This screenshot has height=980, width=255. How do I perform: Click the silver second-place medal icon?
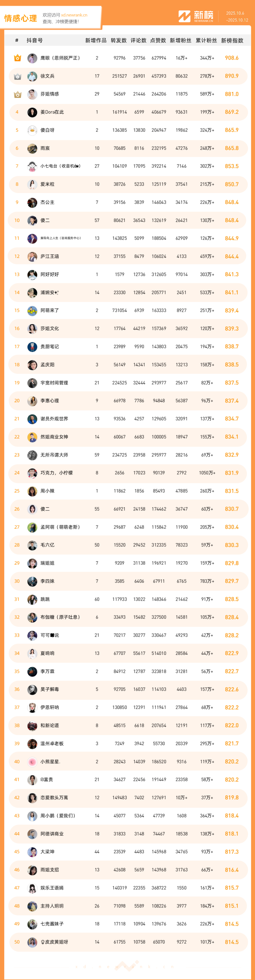[x=17, y=76]
